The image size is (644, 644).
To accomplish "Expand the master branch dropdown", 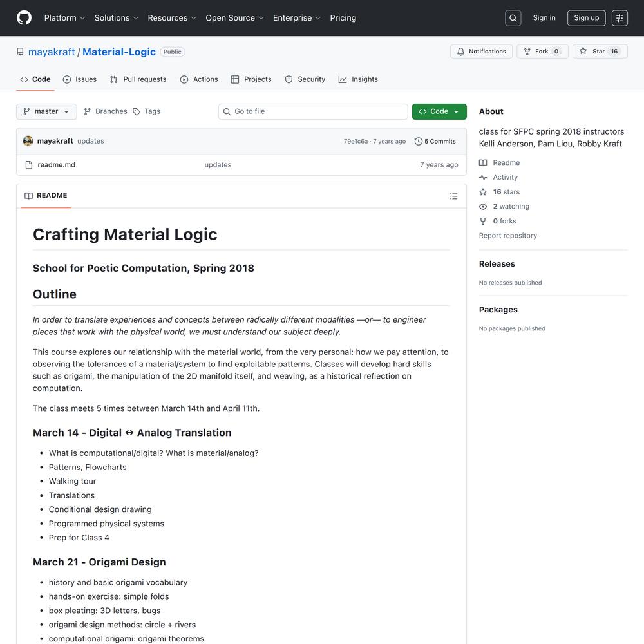I will [46, 112].
